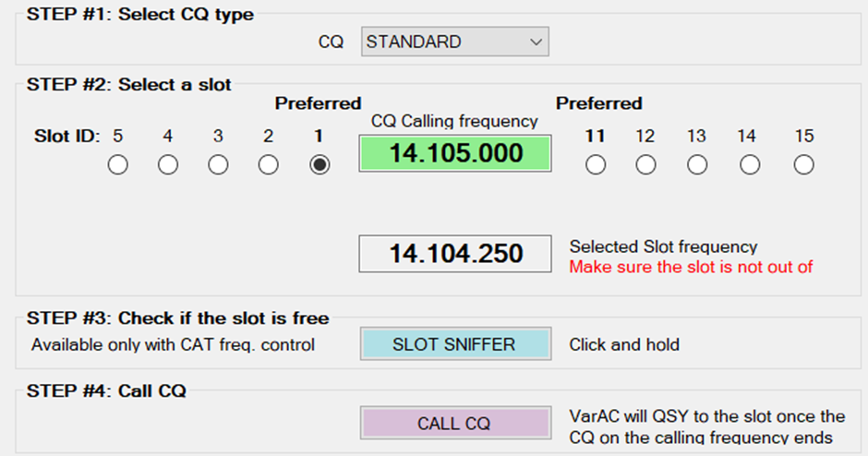Click the green CQ Calling frequency field
Screen dimensions: 868x456
455,153
